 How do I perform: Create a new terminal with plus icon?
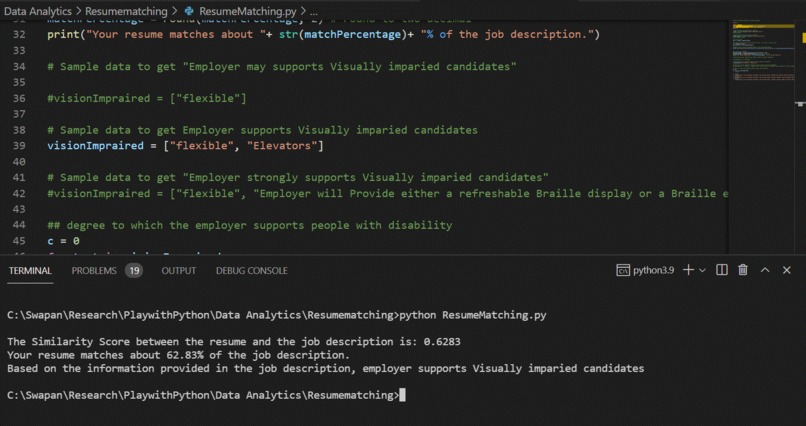tap(688, 270)
